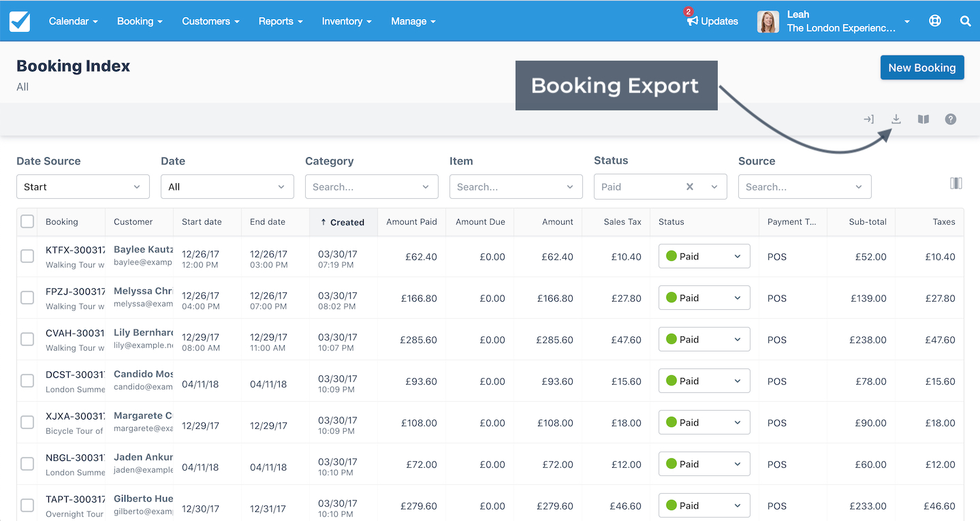Expand the Status filter dropdown arrow

[714, 187]
